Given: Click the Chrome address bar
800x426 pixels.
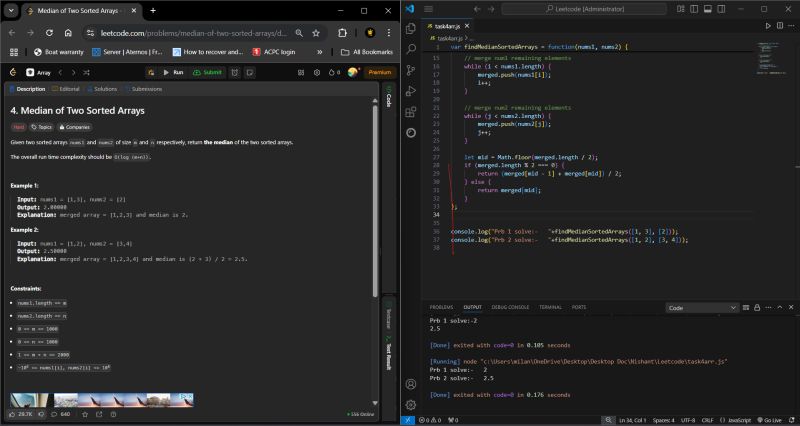Looking at the screenshot, I should click(194, 33).
